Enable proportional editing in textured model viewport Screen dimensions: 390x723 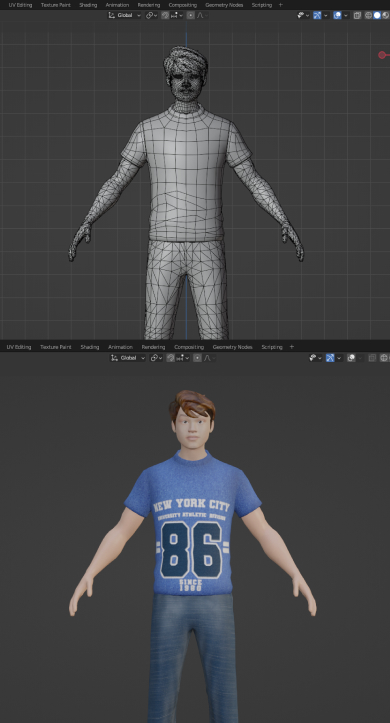point(197,358)
